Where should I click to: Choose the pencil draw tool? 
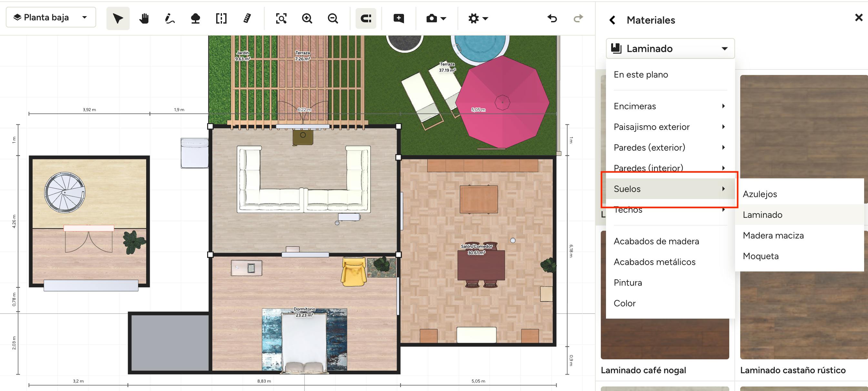(169, 18)
